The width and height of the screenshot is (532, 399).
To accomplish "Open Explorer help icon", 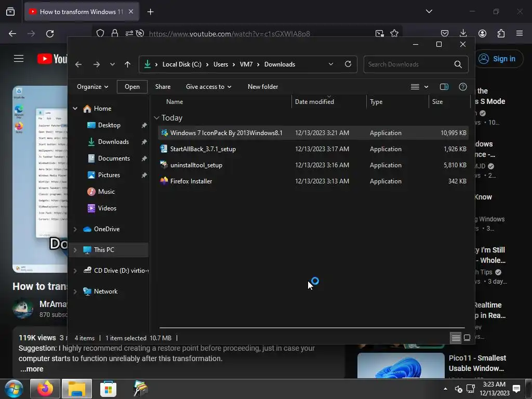I will pyautogui.click(x=463, y=87).
